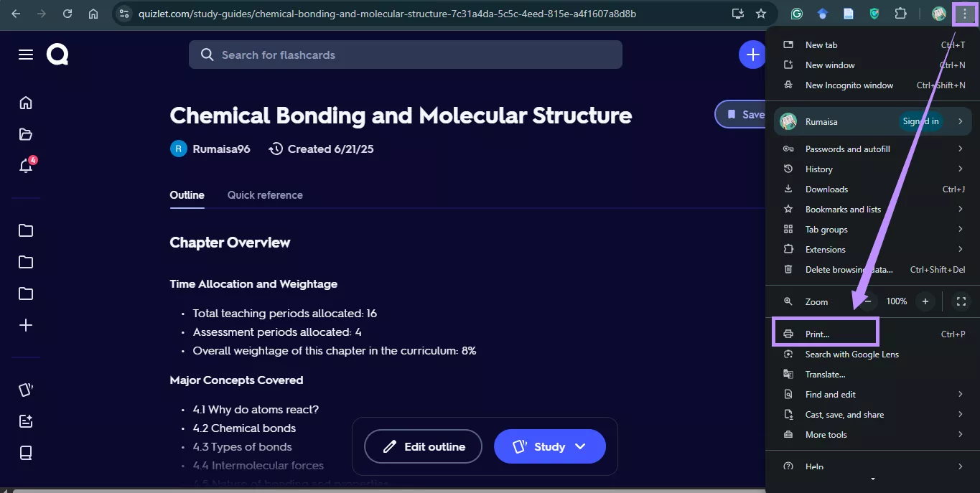The width and height of the screenshot is (980, 493).
Task: Open study guides via the book icon
Action: [x=25, y=453]
